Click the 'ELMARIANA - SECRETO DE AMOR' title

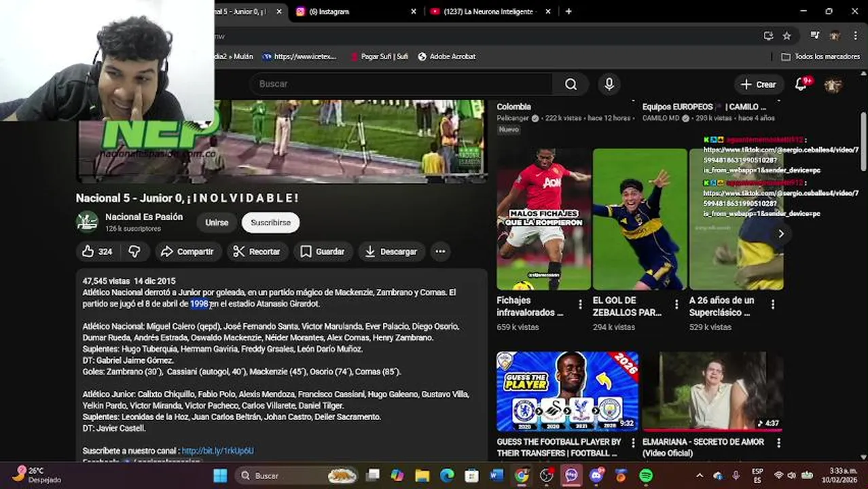point(703,442)
